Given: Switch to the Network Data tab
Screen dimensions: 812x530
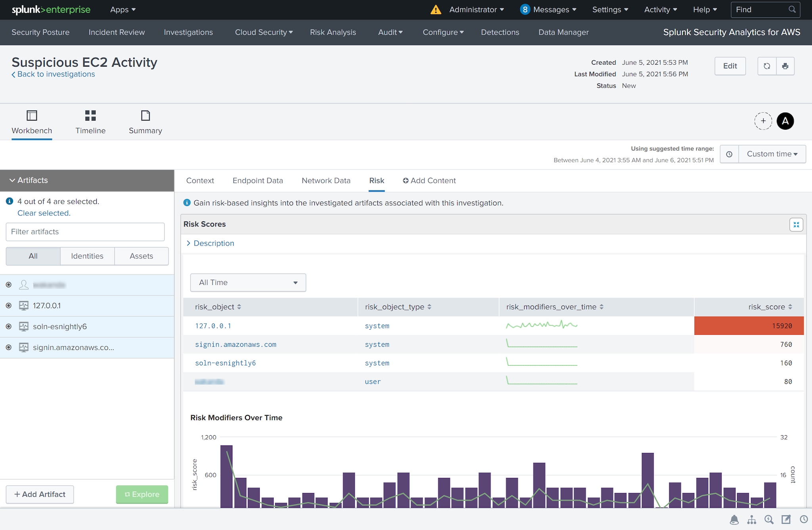Looking at the screenshot, I should tap(326, 181).
